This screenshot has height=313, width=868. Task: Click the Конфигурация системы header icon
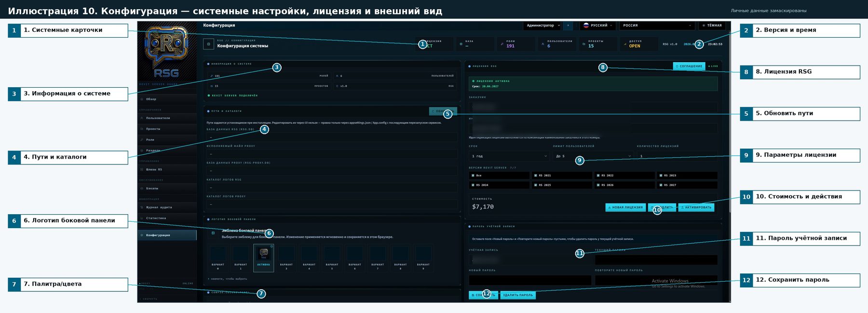coord(208,44)
